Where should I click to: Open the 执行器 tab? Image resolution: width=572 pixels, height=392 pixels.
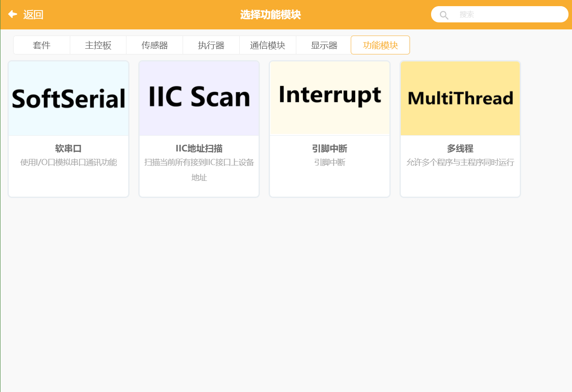pos(211,45)
